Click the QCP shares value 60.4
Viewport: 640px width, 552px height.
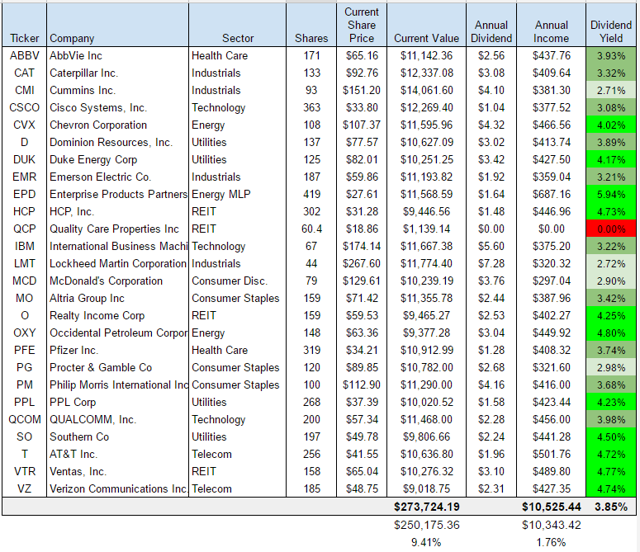pos(311,229)
